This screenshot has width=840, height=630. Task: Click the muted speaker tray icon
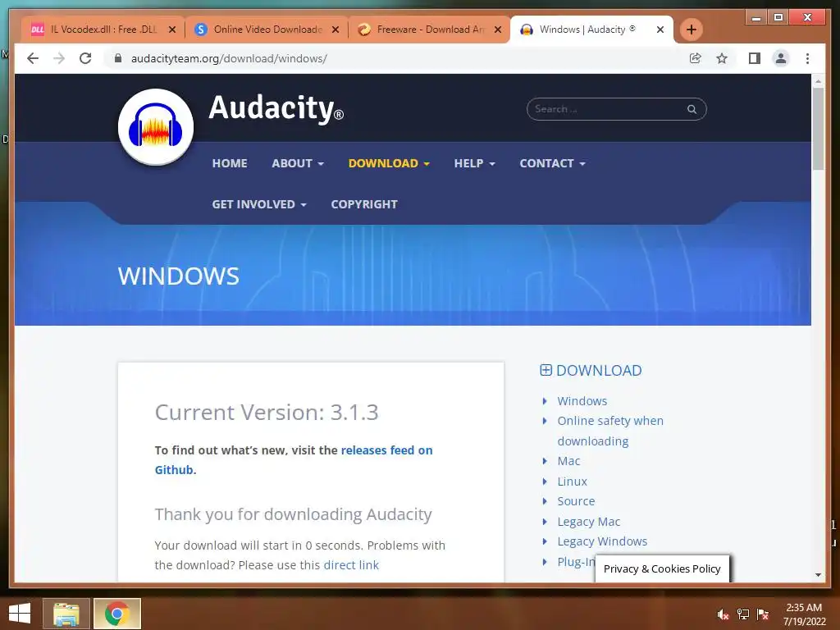click(x=723, y=614)
